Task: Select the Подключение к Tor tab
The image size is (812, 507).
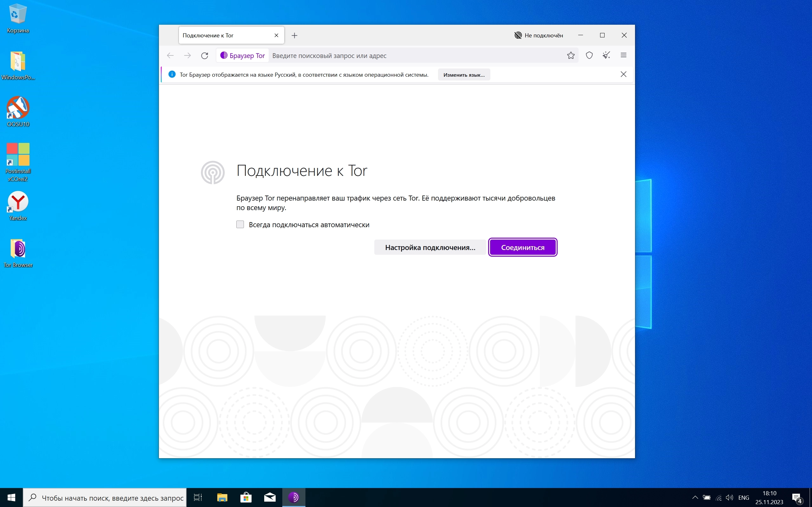Action: tap(221, 35)
